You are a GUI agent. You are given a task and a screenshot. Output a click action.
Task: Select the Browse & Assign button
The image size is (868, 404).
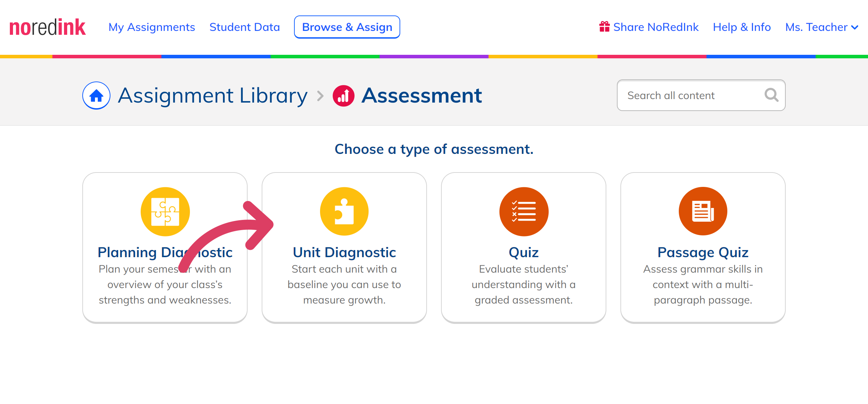[347, 27]
